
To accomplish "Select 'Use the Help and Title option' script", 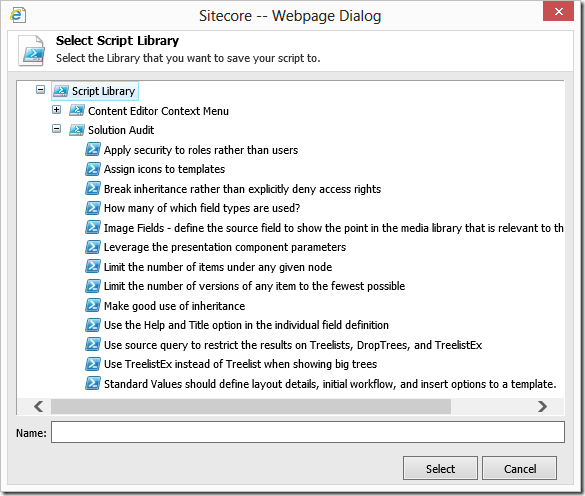I will click(246, 325).
